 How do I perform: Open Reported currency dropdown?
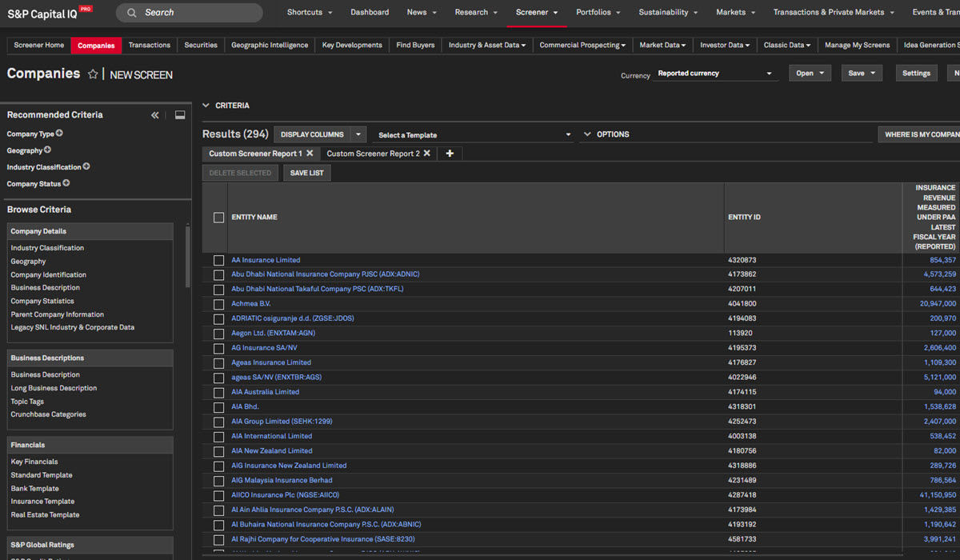[x=715, y=74]
